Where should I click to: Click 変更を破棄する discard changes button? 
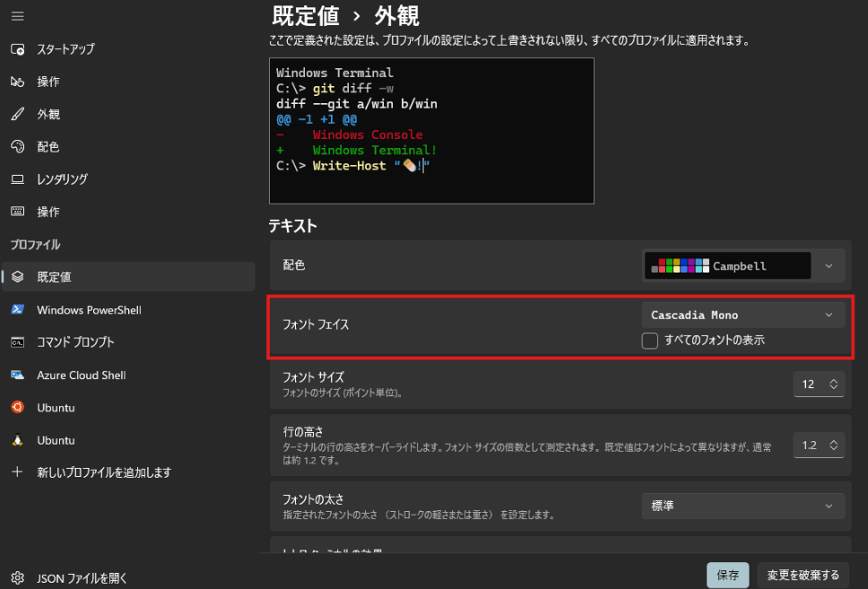point(803,576)
